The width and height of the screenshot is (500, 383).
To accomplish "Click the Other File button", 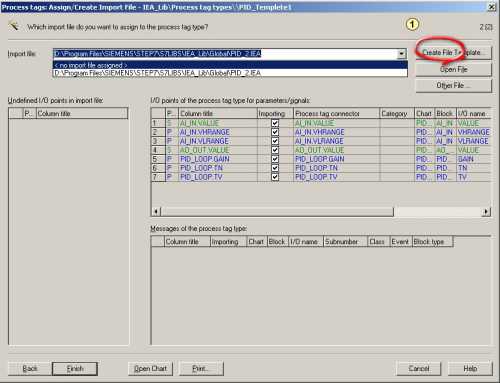I will [x=453, y=86].
